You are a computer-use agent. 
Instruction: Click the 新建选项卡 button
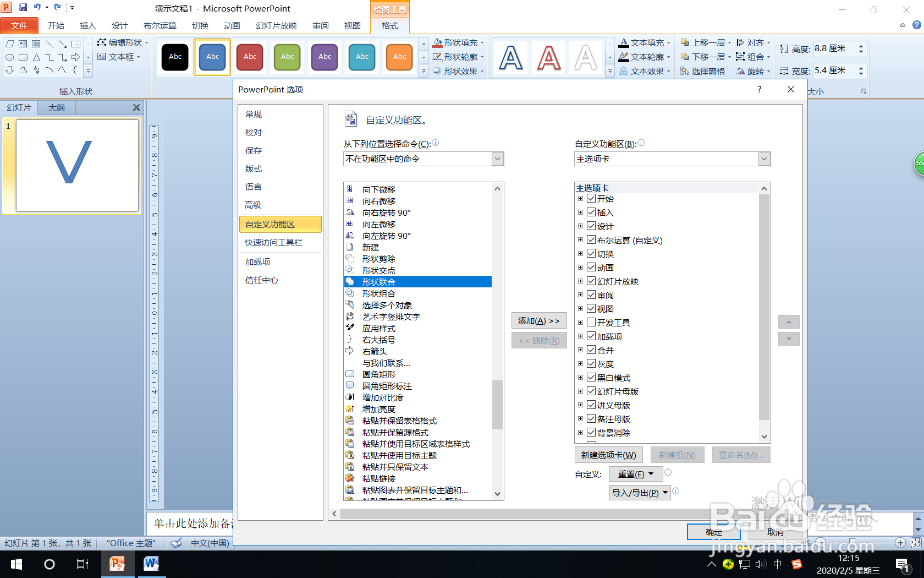pos(608,454)
